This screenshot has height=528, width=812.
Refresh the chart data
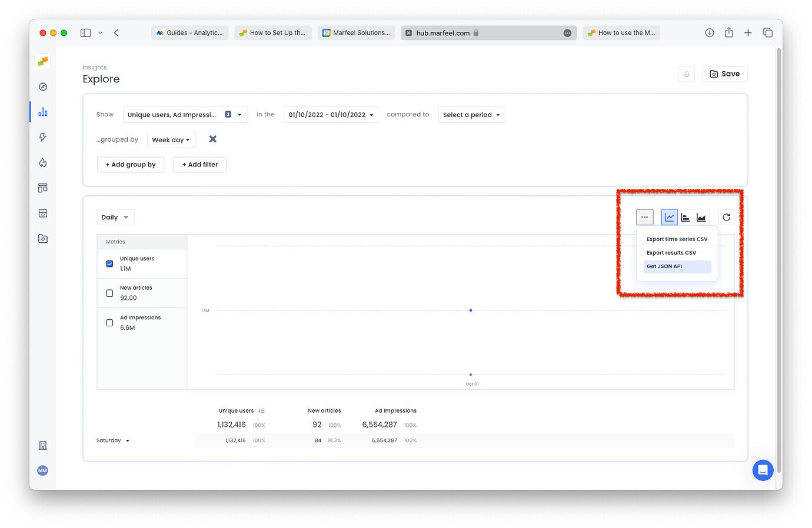726,217
